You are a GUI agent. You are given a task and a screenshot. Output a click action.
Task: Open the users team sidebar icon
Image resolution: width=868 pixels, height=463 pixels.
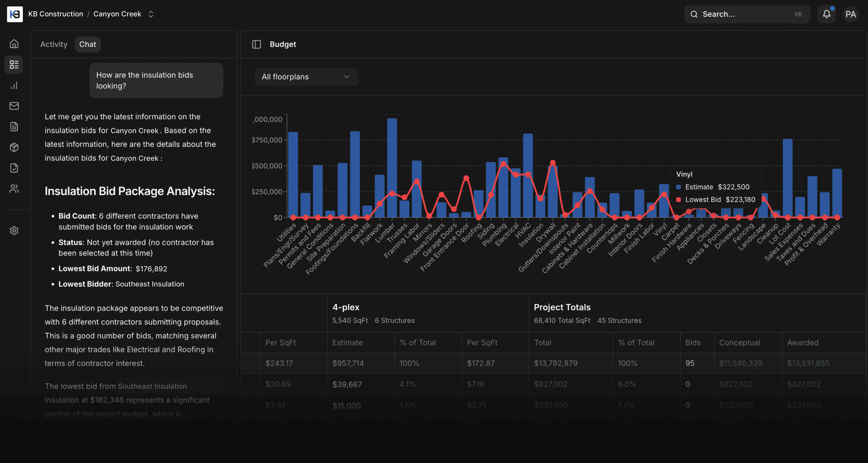pos(14,189)
